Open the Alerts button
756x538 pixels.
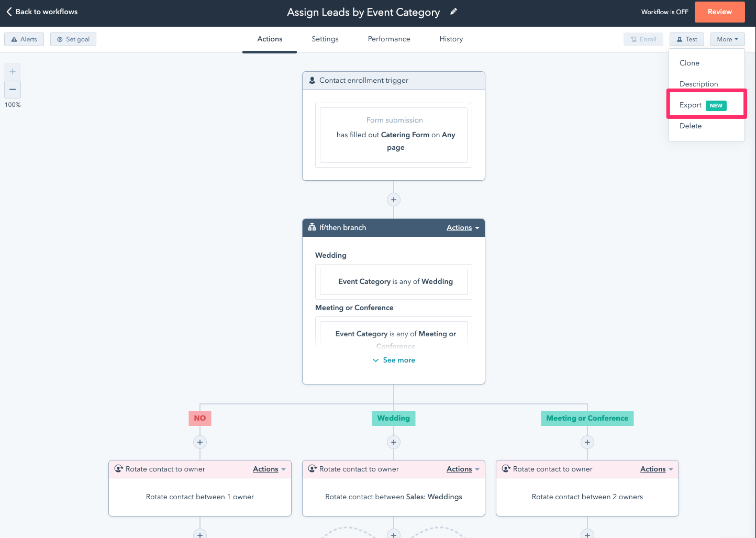pyautogui.click(x=24, y=39)
